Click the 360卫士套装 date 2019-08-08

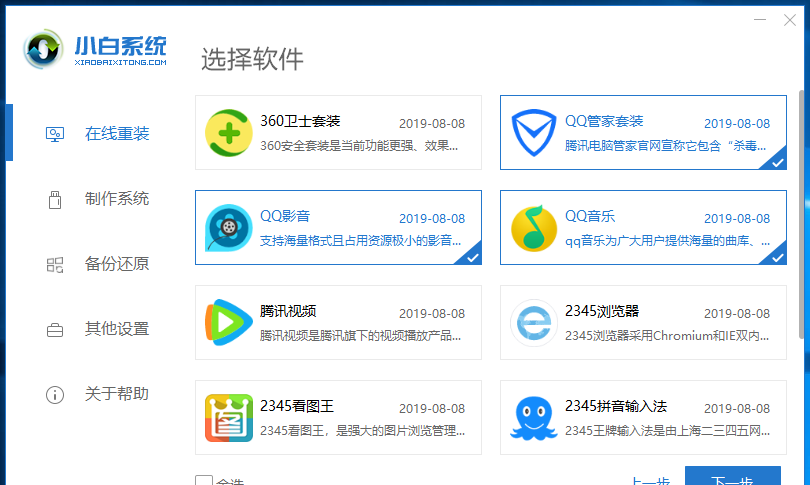pos(432,124)
